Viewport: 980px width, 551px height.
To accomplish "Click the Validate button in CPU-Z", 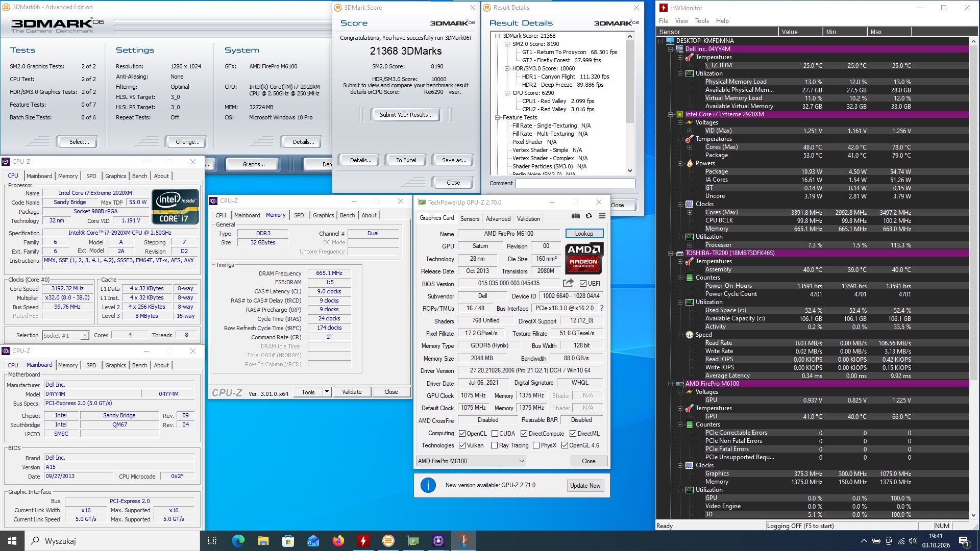I will click(x=352, y=392).
